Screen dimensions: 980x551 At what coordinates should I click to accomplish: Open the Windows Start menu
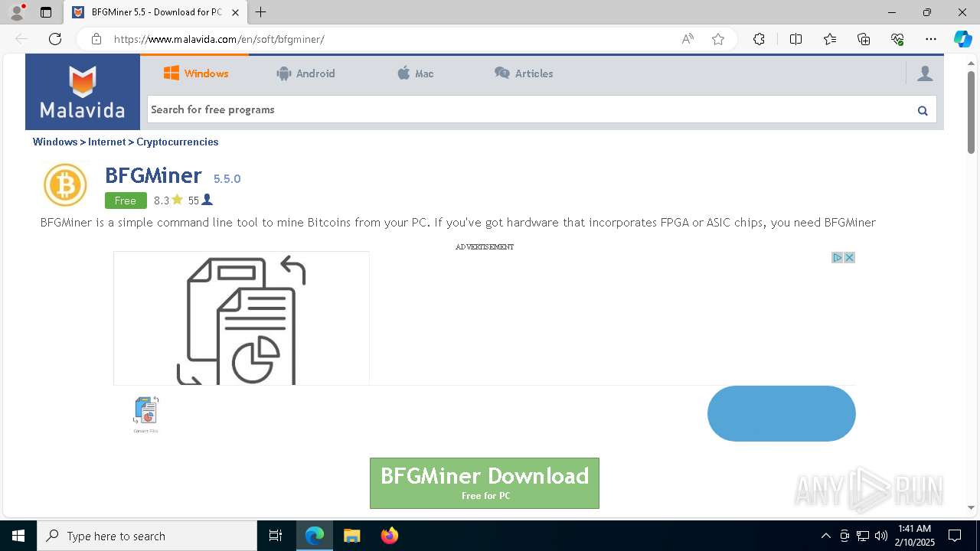coord(18,536)
